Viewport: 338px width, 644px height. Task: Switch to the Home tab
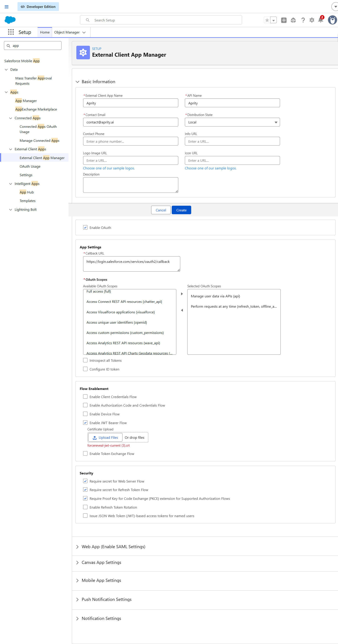[x=45, y=33]
